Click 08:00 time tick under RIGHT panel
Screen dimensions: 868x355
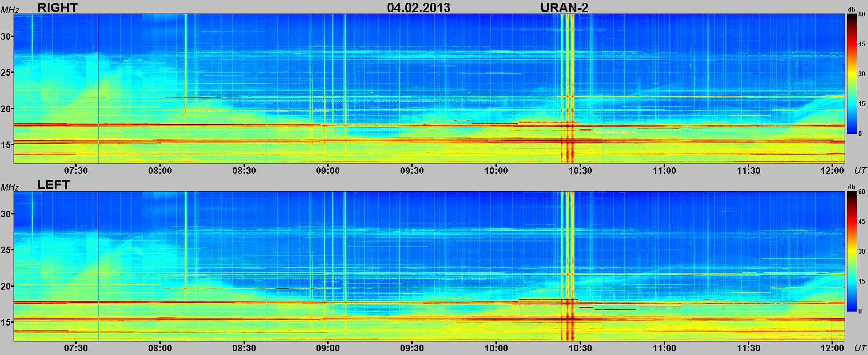pyautogui.click(x=160, y=170)
